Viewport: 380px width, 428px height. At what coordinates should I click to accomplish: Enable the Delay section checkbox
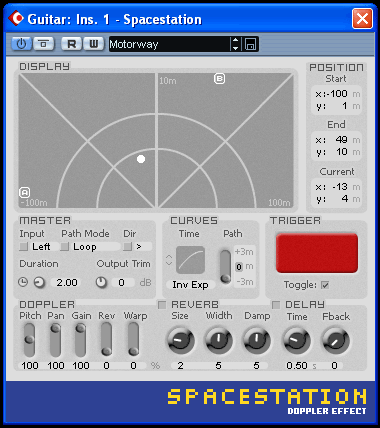276,305
